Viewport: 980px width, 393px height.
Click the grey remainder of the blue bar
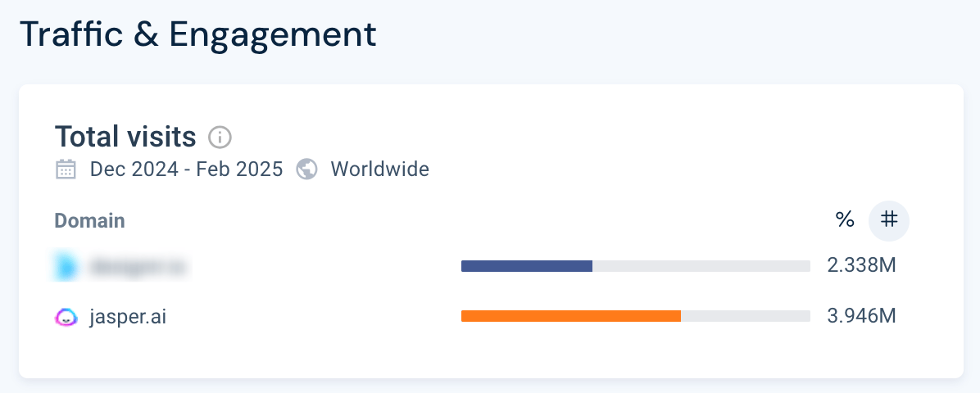tap(701, 266)
